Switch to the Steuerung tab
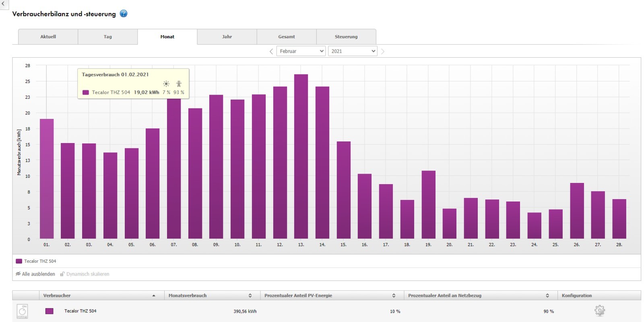Viewport: 644px width, 322px height. click(346, 37)
